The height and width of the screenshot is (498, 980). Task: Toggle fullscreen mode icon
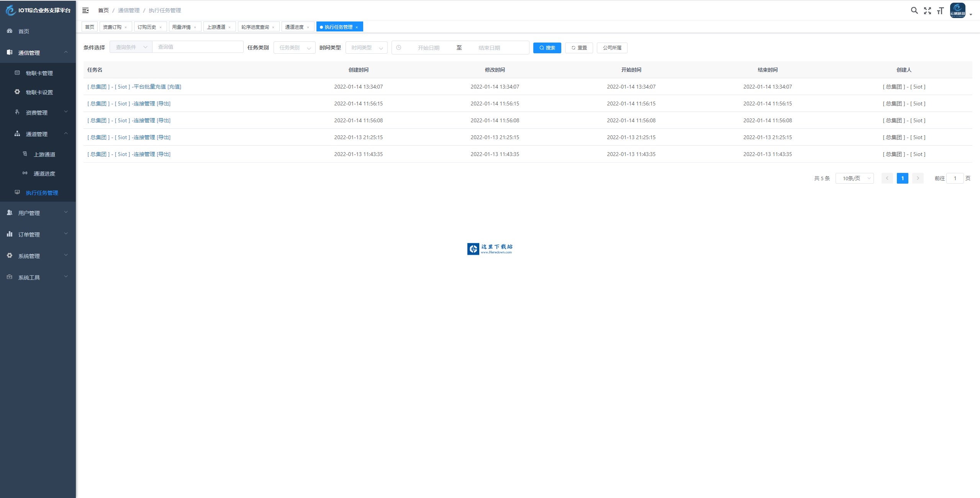click(927, 11)
